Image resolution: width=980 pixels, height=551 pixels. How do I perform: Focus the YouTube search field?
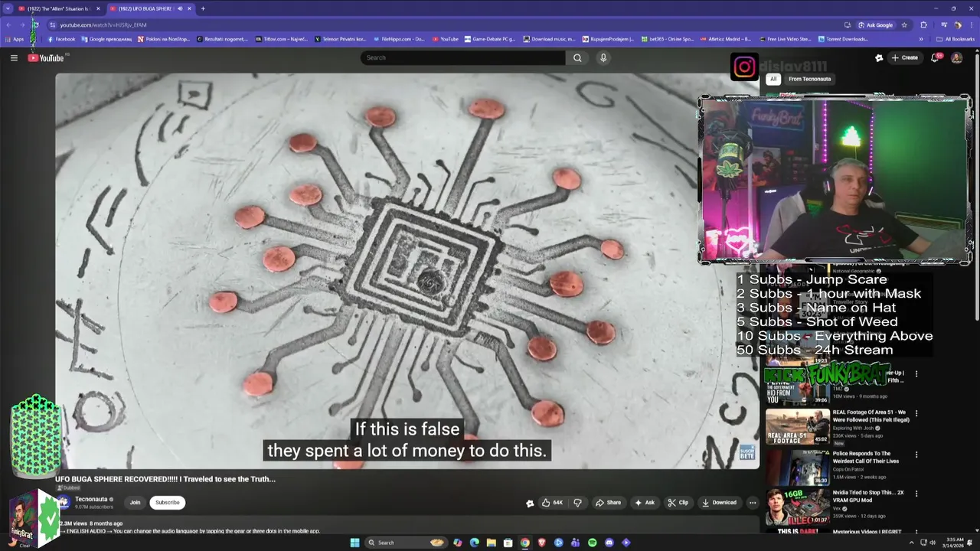coord(463,57)
